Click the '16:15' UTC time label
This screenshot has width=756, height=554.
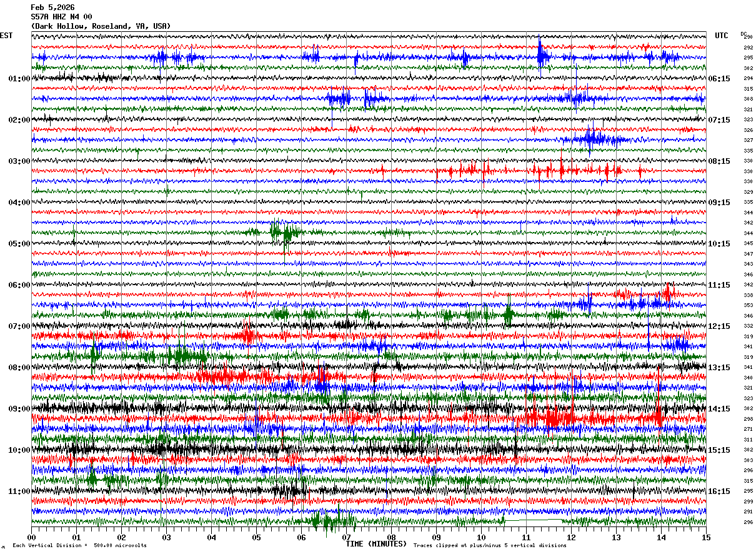(720, 491)
